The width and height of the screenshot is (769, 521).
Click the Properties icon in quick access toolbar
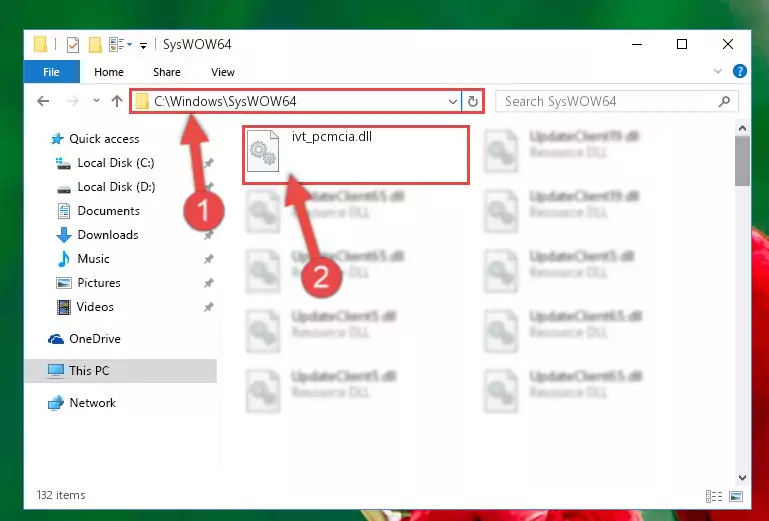73,45
